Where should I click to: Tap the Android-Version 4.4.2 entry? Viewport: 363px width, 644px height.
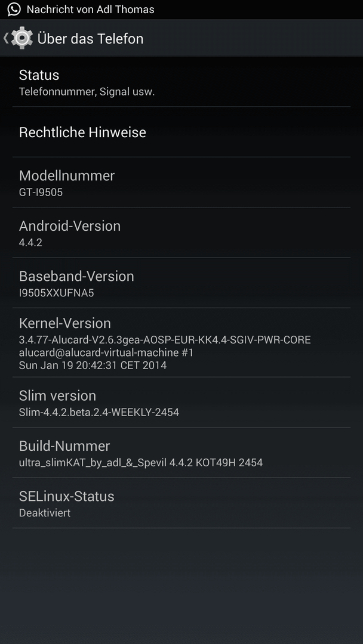click(x=181, y=233)
